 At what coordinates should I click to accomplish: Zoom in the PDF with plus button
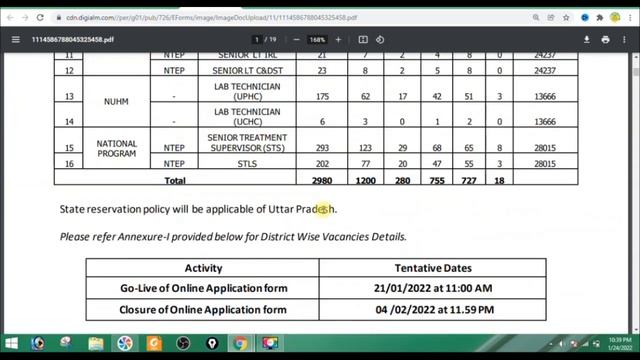[338, 40]
